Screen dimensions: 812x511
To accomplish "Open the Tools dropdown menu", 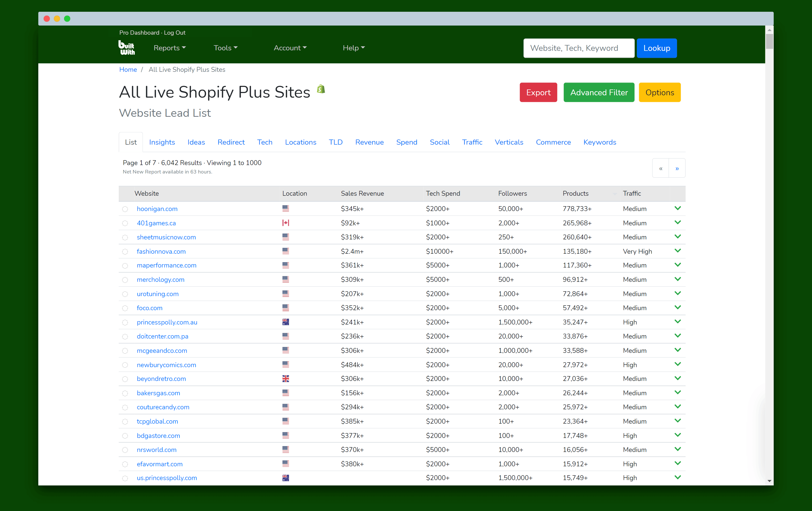I will click(225, 48).
